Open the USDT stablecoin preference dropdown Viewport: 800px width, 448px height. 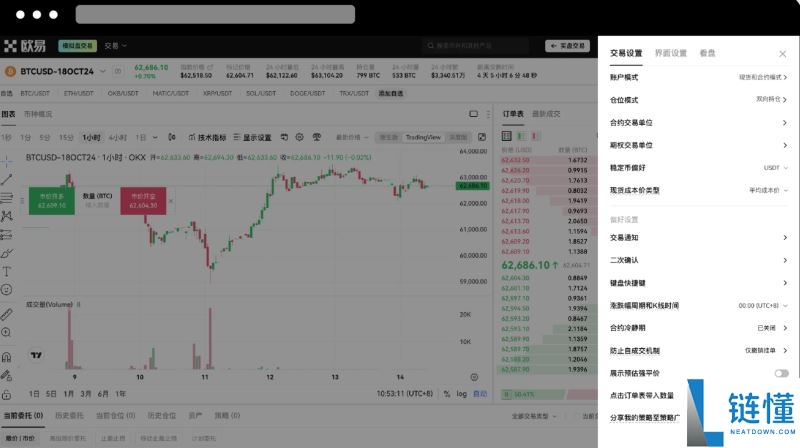coord(776,168)
